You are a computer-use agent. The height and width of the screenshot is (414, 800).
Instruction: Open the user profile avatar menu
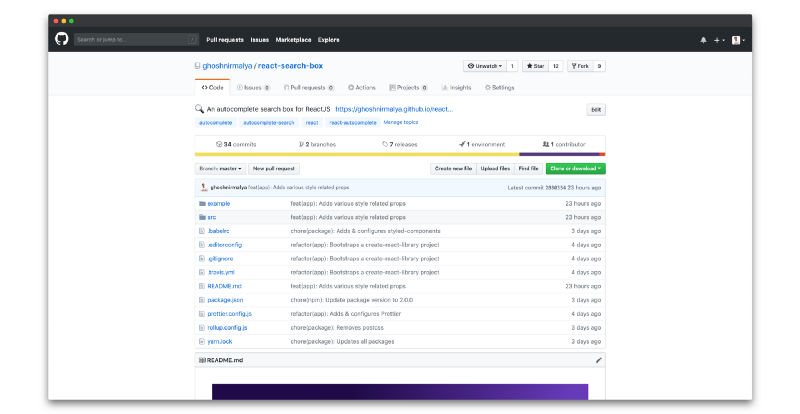click(737, 40)
